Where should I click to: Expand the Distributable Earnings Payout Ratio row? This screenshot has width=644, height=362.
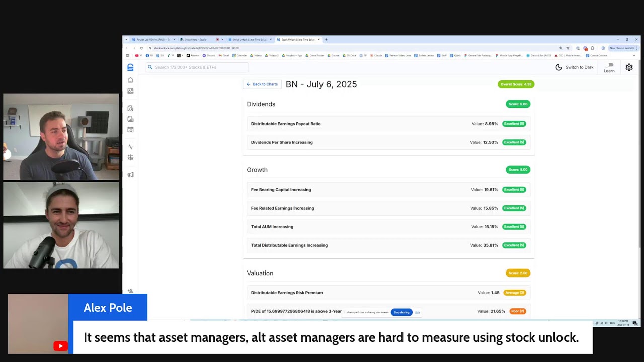388,124
